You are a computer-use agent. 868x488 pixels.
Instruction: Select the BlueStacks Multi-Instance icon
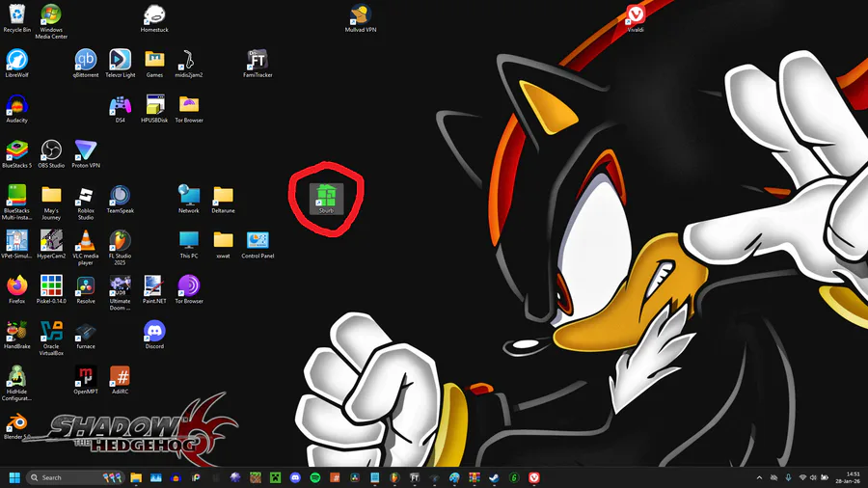pos(16,203)
